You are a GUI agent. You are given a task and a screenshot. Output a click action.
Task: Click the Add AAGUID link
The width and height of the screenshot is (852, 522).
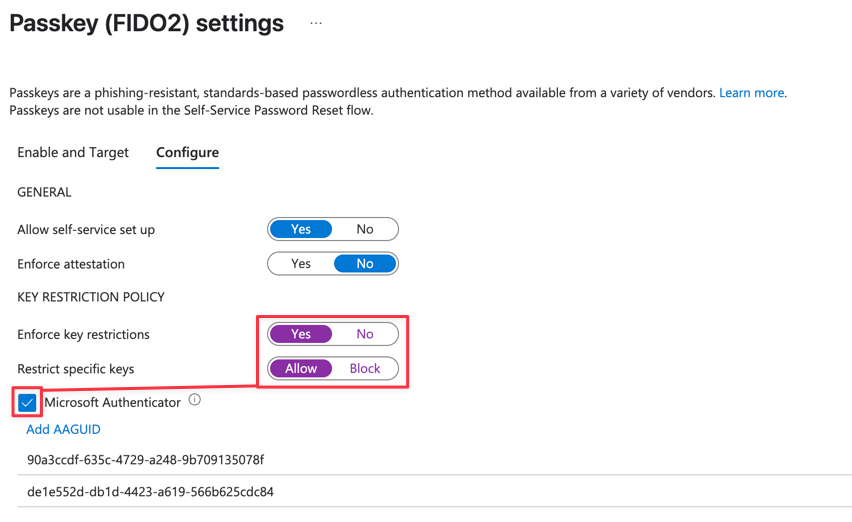[x=63, y=430]
